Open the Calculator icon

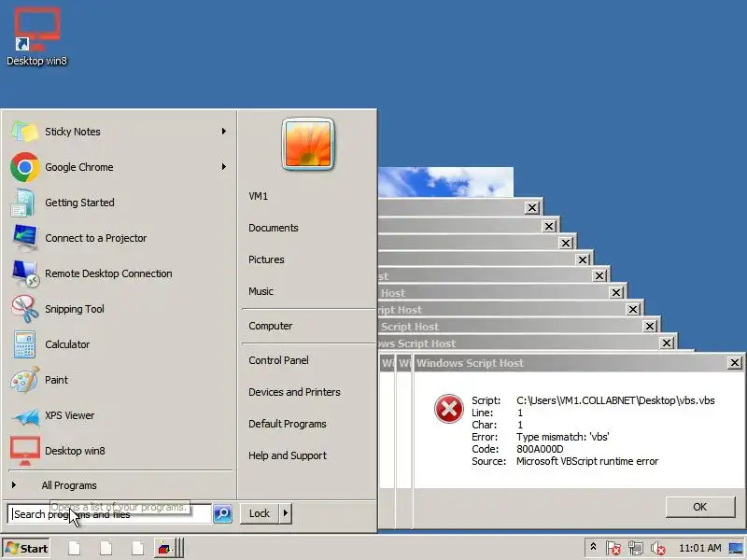[x=24, y=344]
